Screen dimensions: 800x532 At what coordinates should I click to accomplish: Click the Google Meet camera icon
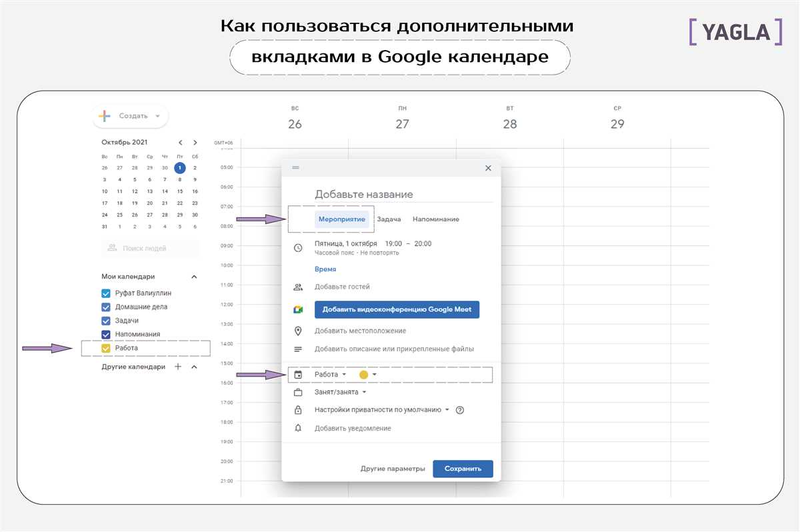pos(298,310)
